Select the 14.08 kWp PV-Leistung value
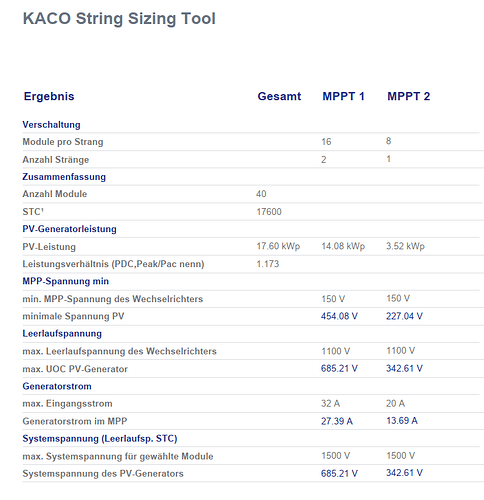Image resolution: width=484 pixels, height=500 pixels. coord(343,246)
